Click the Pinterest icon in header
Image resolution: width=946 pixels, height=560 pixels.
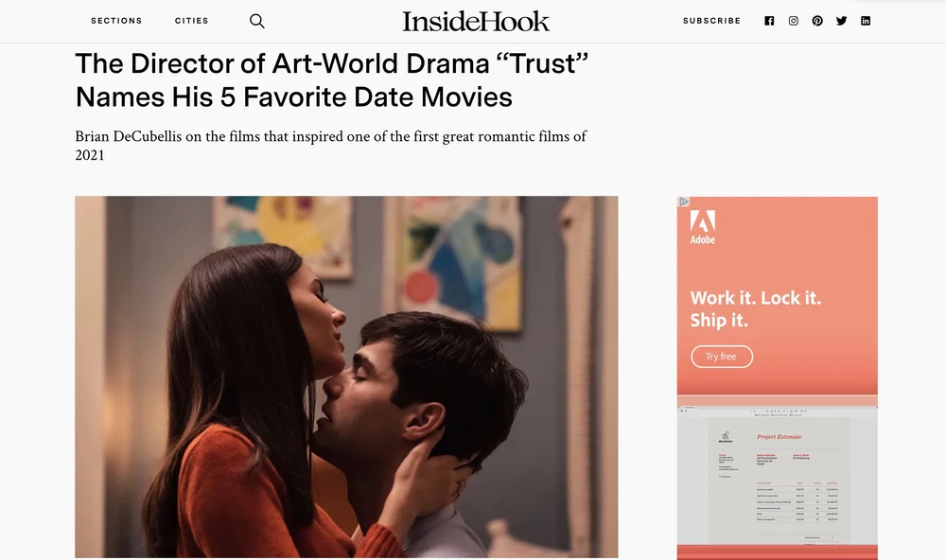(817, 21)
